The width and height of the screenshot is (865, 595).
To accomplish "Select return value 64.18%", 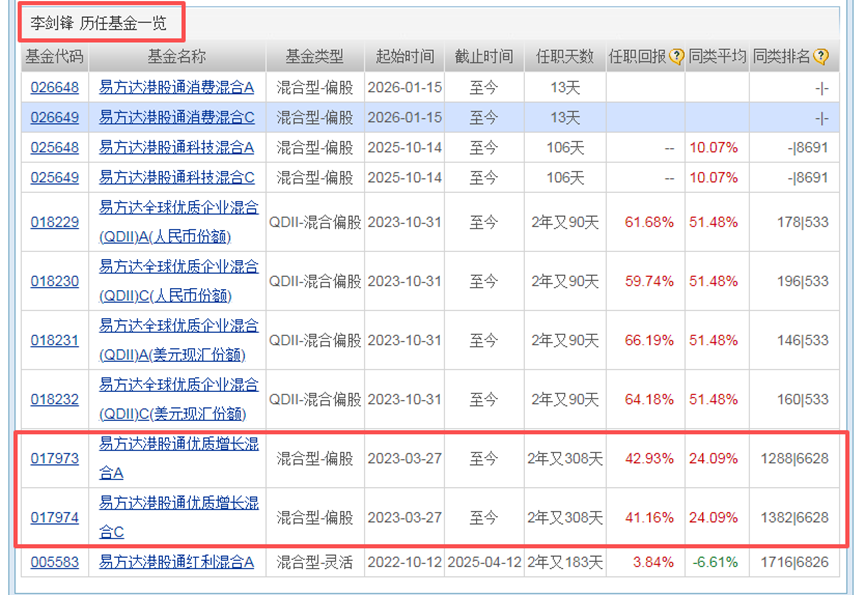I will tap(649, 399).
